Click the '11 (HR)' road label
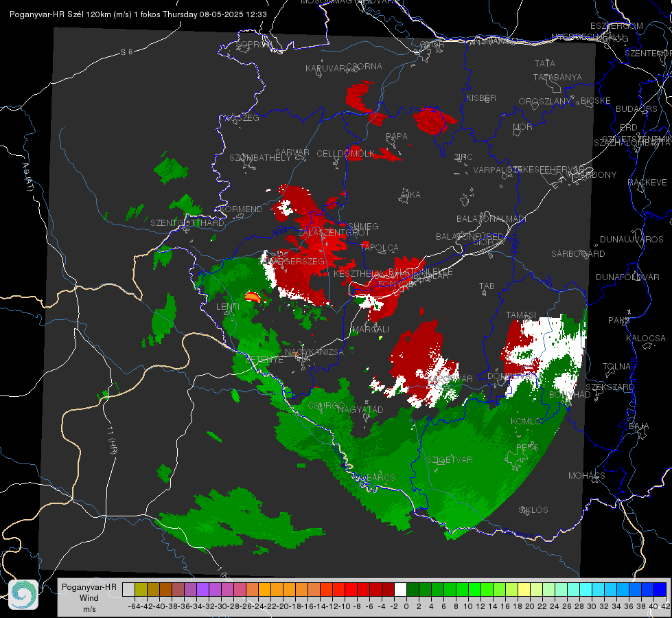672x618 pixels. [112, 440]
